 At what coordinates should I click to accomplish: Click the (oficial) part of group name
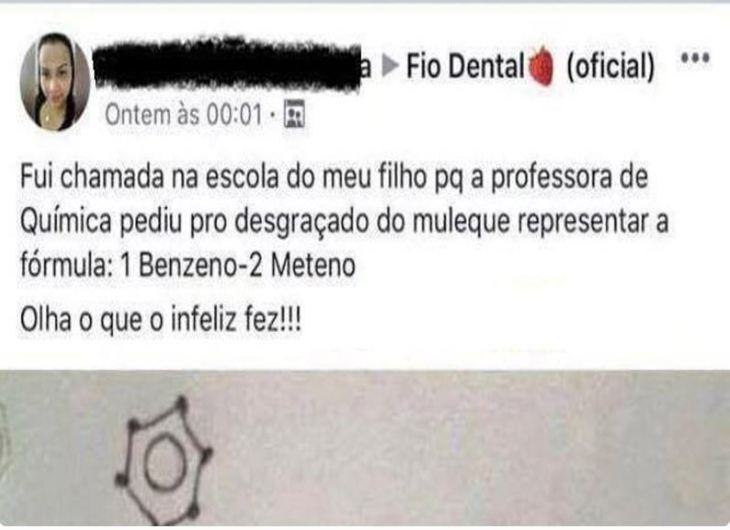[610, 67]
